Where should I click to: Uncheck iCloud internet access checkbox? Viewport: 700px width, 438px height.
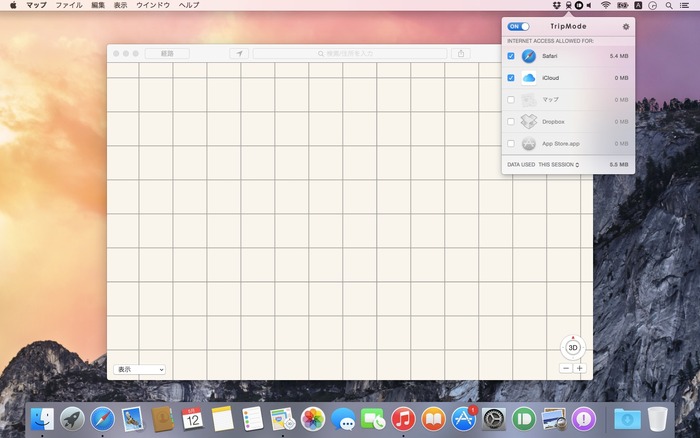pos(511,78)
